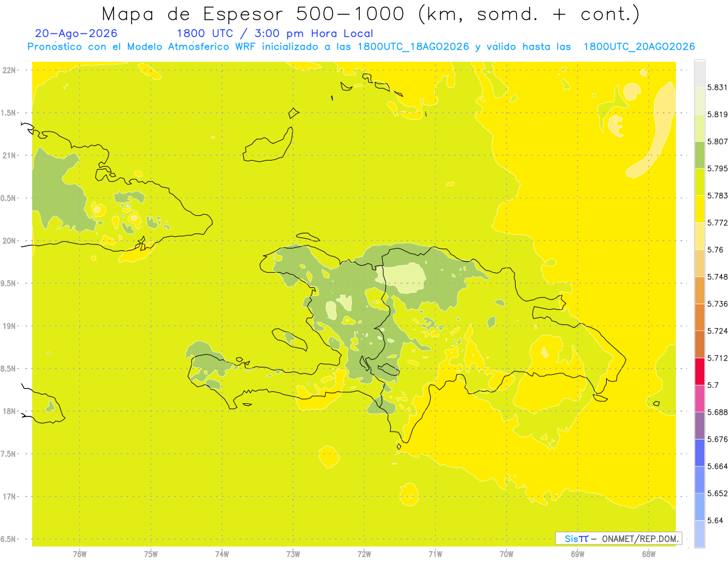Click the legend value 5.76

[715, 250]
